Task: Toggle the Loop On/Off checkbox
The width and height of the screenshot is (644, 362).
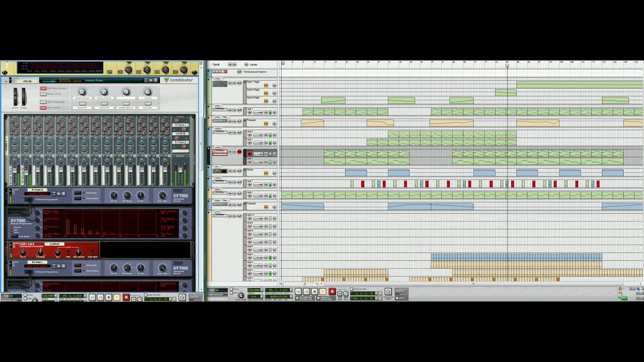Action: (352, 289)
